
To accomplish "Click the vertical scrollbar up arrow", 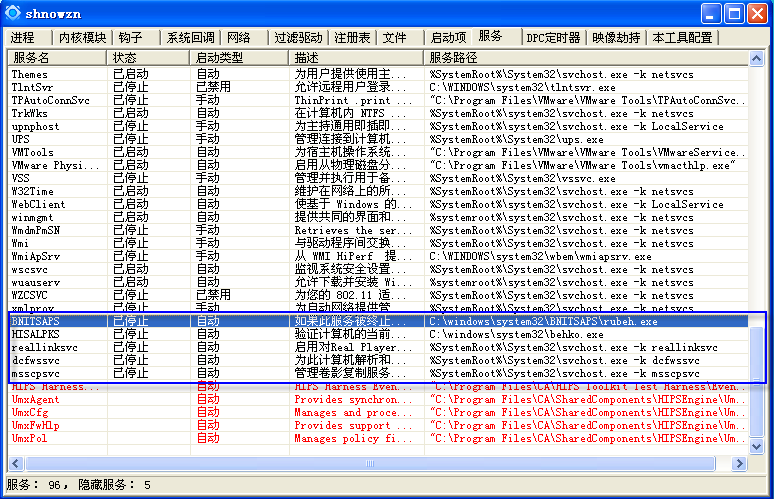I will click(756, 58).
